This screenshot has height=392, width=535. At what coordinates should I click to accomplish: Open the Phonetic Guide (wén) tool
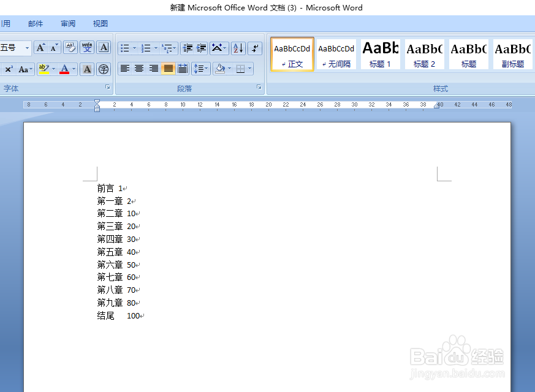87,48
